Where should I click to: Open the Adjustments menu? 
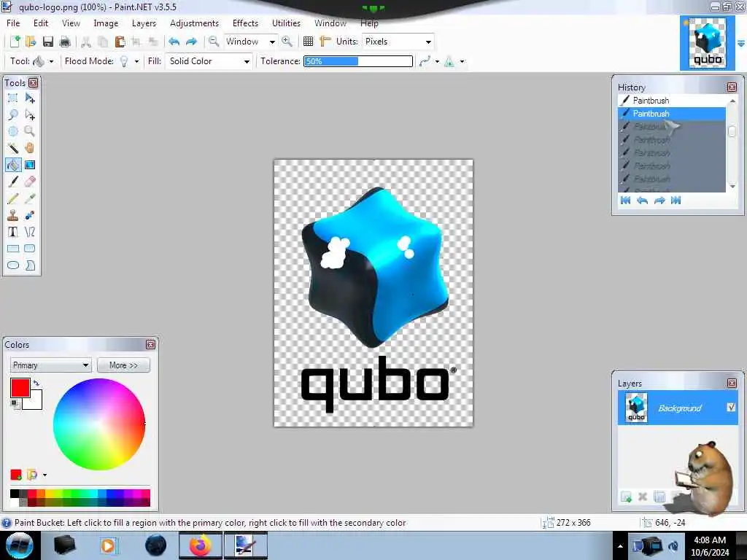(x=194, y=23)
